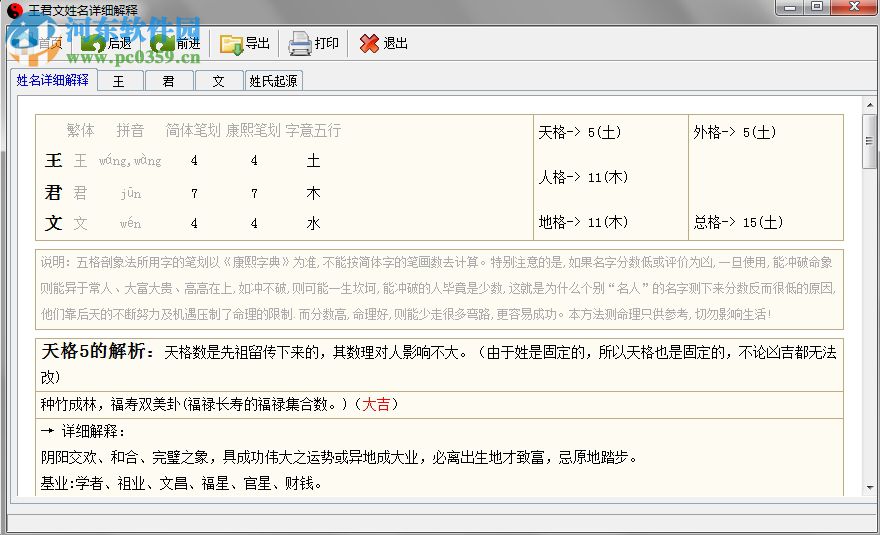Image resolution: width=880 pixels, height=535 pixels.
Task: Click the printer icon
Action: tap(300, 44)
